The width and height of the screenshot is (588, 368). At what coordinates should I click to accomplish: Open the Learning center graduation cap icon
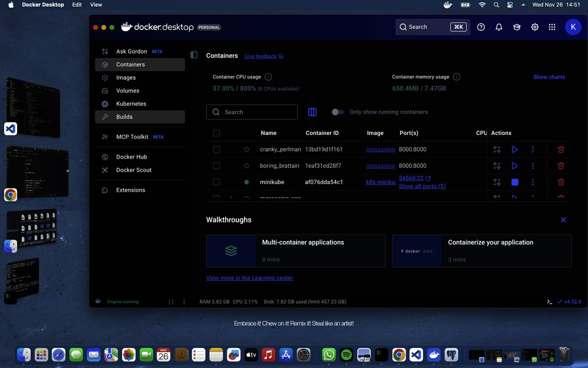click(x=516, y=27)
